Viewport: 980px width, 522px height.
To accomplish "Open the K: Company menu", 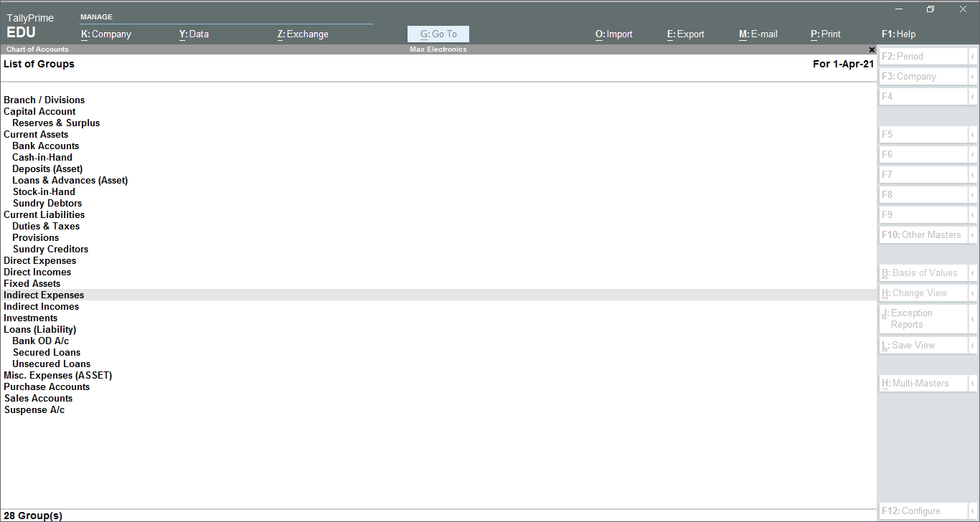I will coord(106,34).
